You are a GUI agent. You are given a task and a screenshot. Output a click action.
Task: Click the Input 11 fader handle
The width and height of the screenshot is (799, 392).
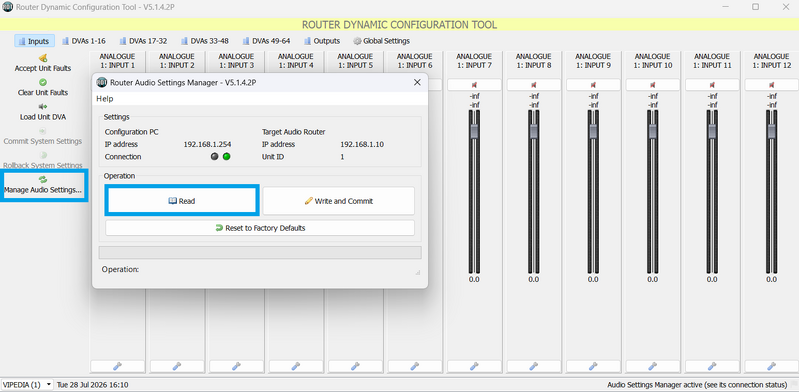pyautogui.click(x=712, y=132)
